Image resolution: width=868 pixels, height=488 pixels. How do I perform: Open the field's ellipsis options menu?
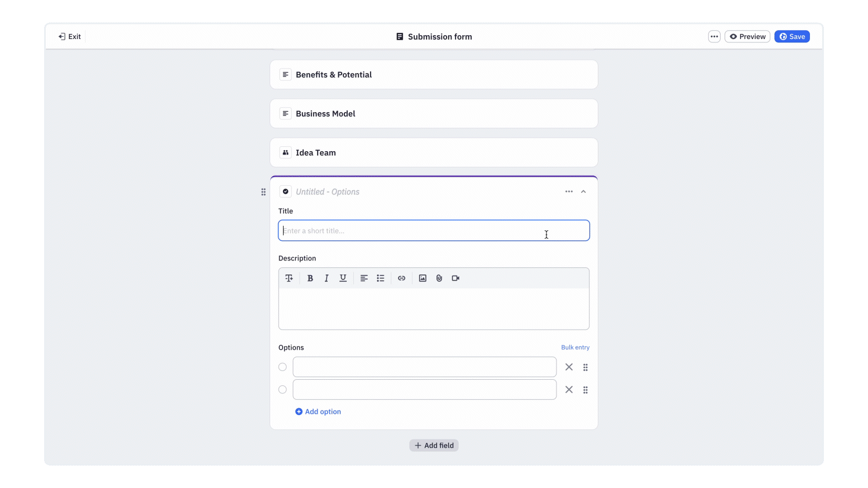click(568, 191)
